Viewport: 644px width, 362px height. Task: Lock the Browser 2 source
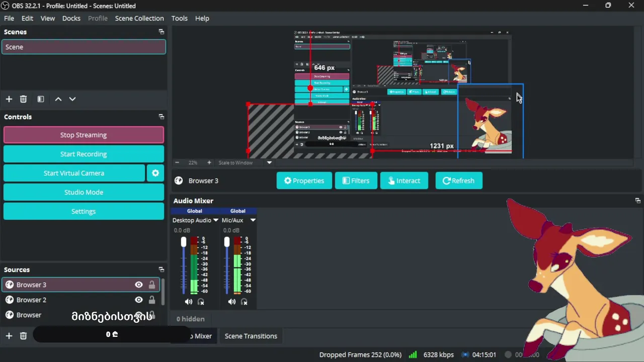152,300
